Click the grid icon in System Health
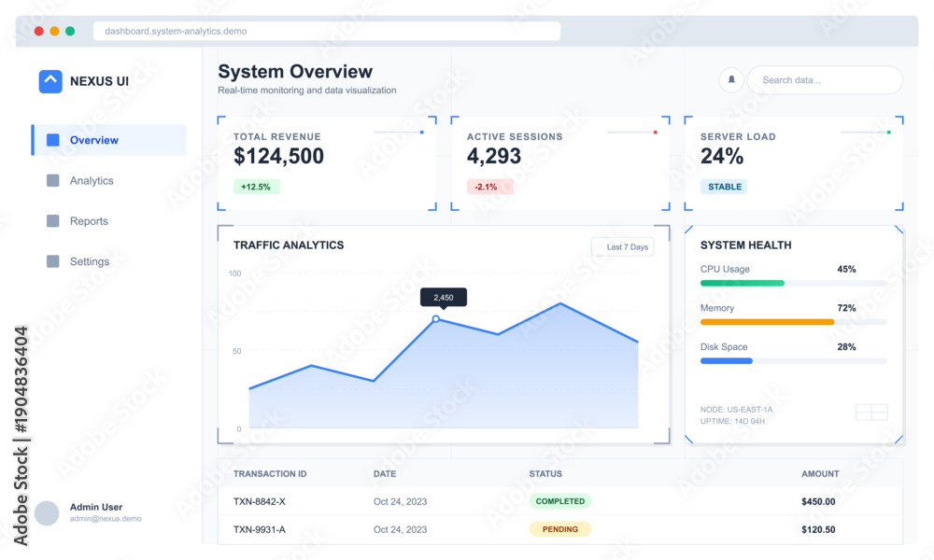This screenshot has height=560, width=934. (x=871, y=412)
